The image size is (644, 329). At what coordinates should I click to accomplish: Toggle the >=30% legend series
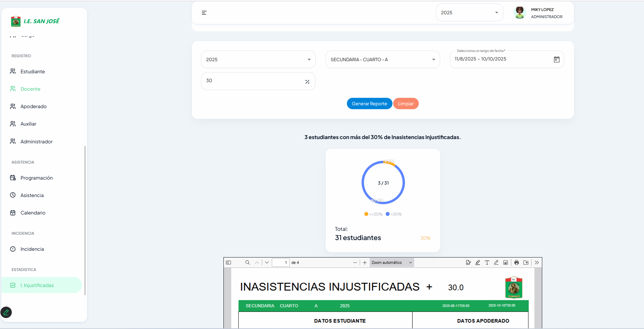click(x=373, y=214)
